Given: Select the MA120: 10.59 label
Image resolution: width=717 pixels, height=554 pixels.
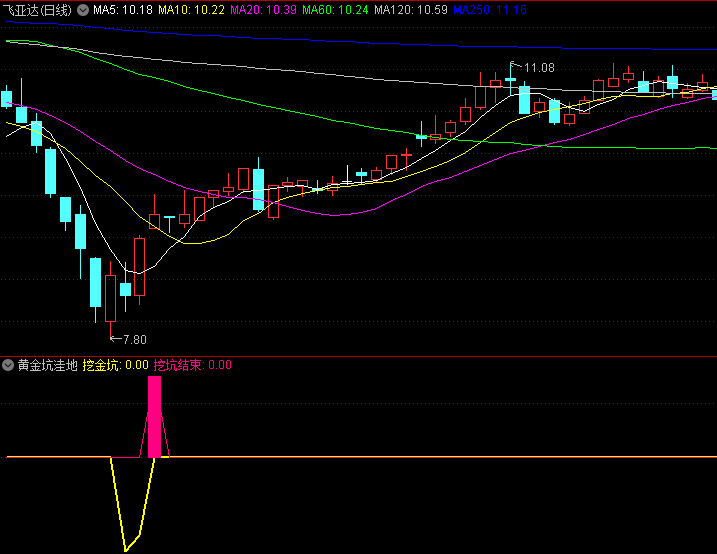Looking at the screenshot, I should pos(411,10).
